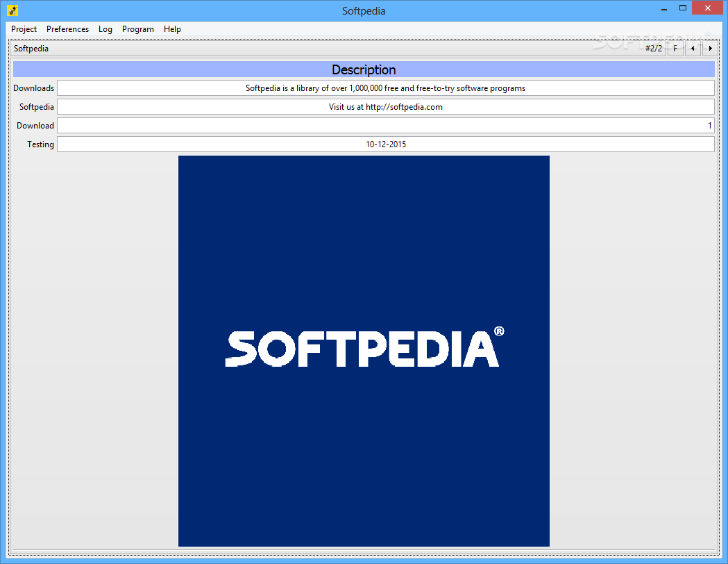
Task: Click the Testing field label
Action: 40,144
